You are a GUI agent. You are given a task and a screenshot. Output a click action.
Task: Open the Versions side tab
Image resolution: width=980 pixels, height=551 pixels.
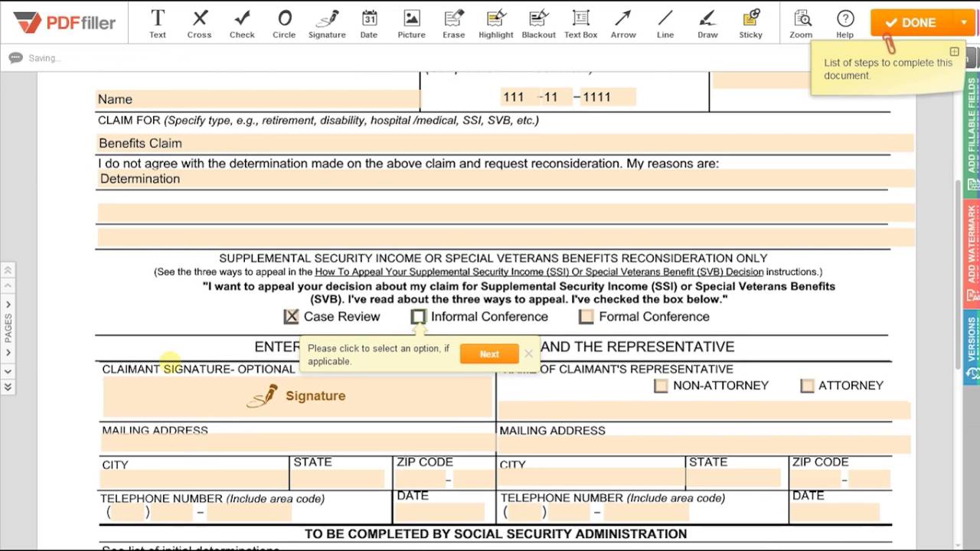click(972, 348)
